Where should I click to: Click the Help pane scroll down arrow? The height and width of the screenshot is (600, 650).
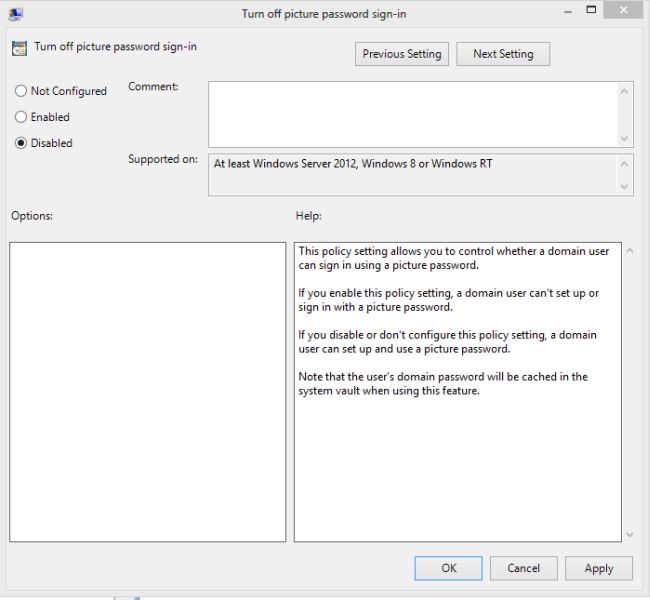[x=630, y=534]
